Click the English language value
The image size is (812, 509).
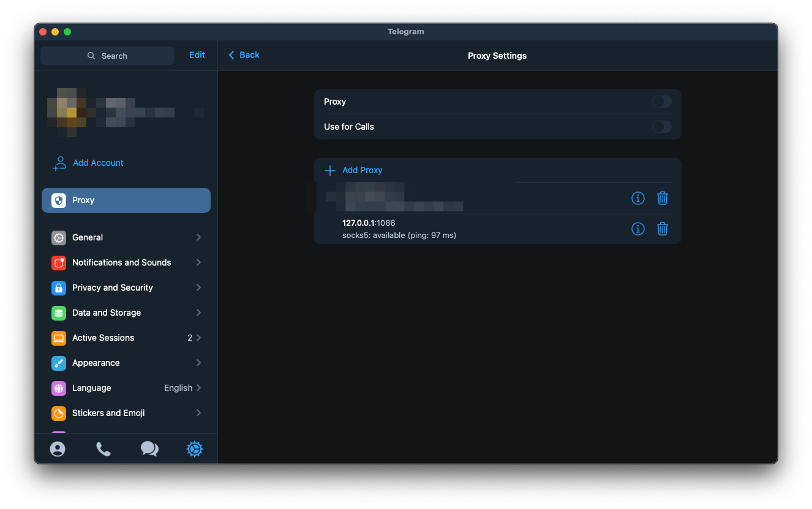click(x=178, y=388)
